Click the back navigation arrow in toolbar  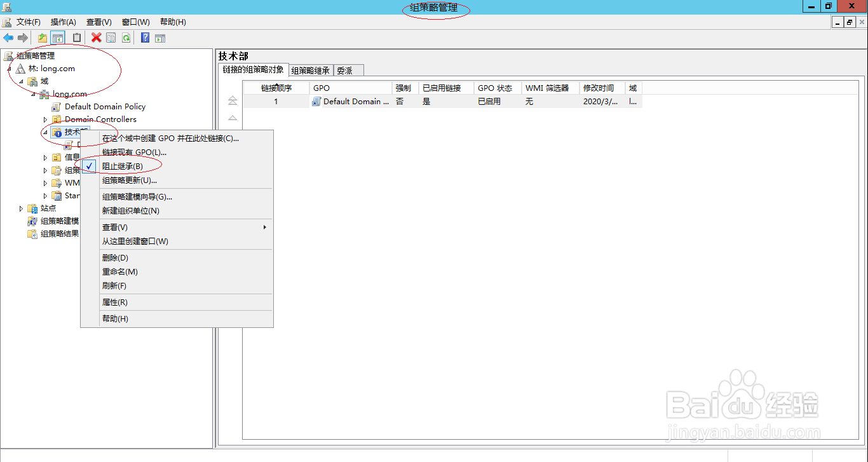point(8,37)
